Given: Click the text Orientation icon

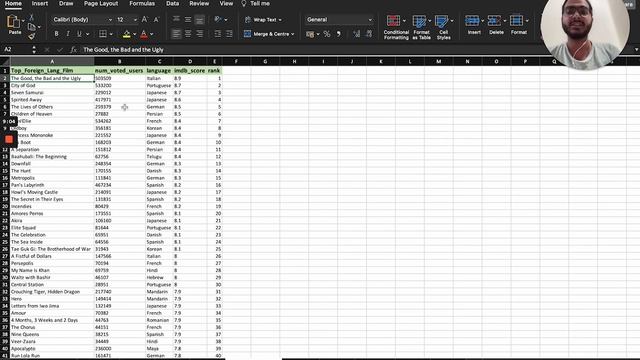Looking at the screenshot, I should pos(218,19).
